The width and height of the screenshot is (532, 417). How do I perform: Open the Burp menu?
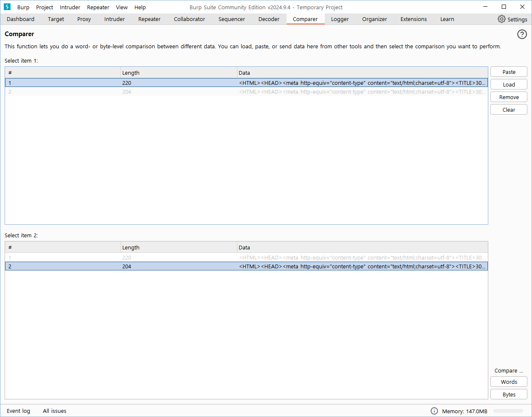click(x=23, y=7)
